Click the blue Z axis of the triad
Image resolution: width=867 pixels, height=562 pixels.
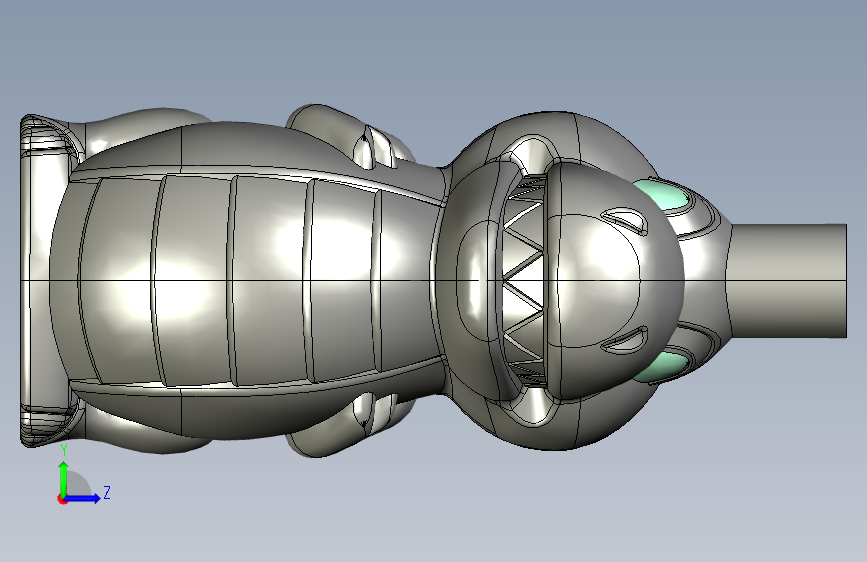[x=83, y=498]
